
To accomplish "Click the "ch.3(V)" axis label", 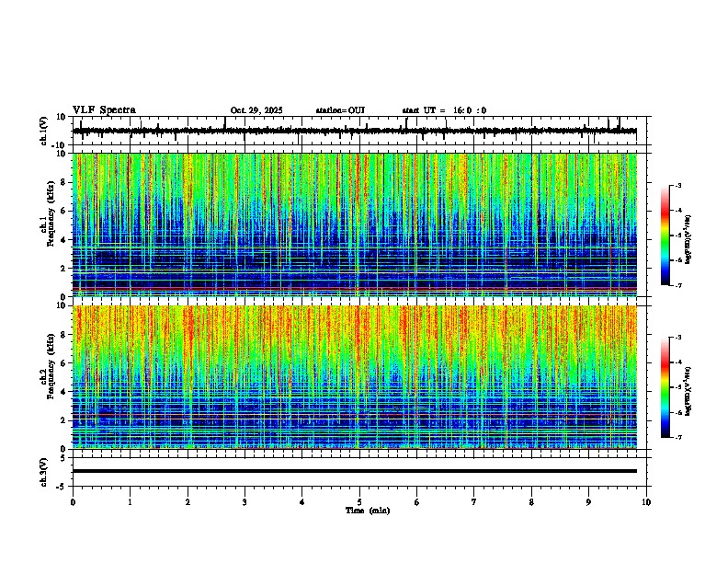I will tap(44, 472).
